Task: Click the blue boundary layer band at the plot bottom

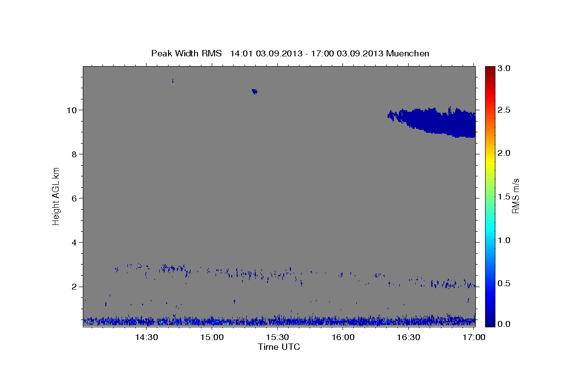Action: click(x=279, y=321)
